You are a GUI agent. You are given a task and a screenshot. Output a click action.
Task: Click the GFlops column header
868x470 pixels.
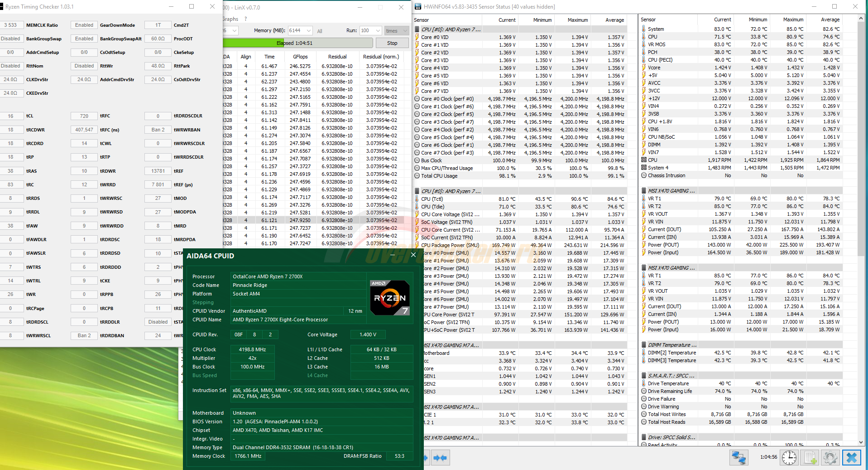pyautogui.click(x=300, y=57)
